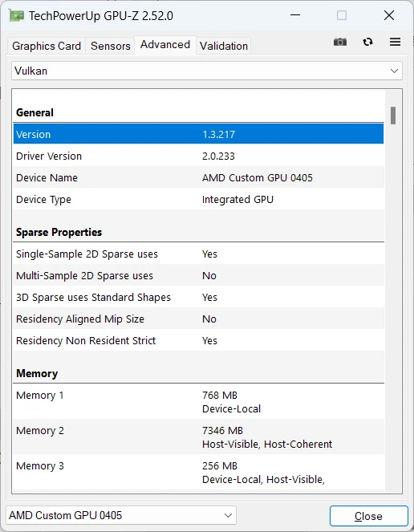Image resolution: width=414 pixels, height=532 pixels.
Task: Click the Memory 3 row
Action: tap(198, 473)
